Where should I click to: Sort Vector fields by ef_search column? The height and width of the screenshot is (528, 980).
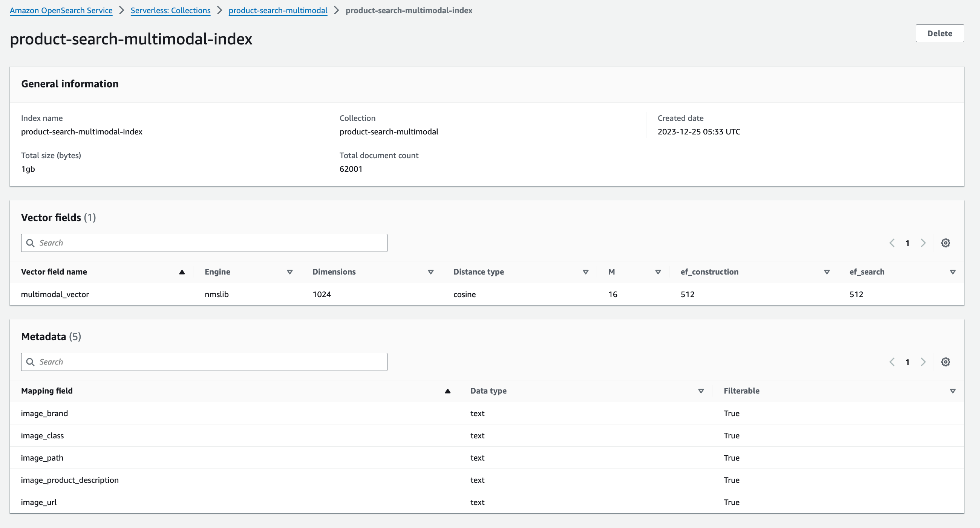[x=952, y=272]
